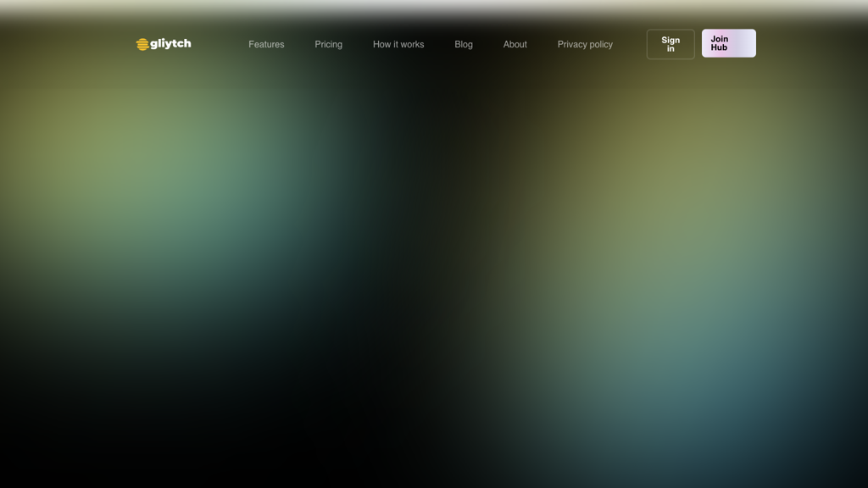868x488 pixels.
Task: Click the Blog link in header
Action: click(464, 44)
